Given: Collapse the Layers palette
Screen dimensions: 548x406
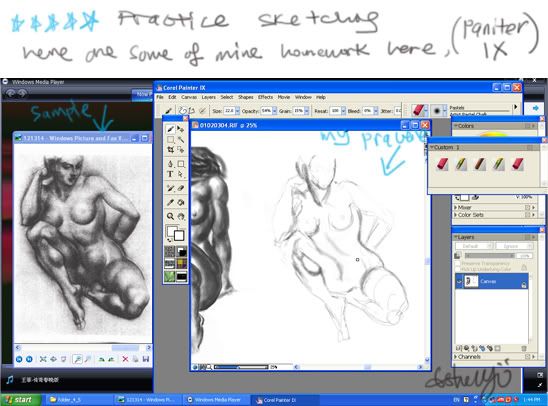Looking at the screenshot, I should click(x=456, y=237).
